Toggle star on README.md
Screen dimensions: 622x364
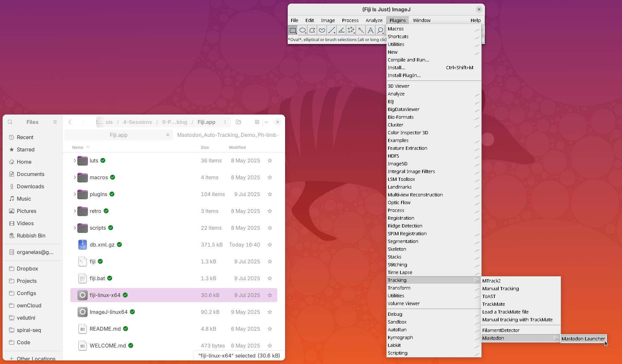[x=270, y=329]
